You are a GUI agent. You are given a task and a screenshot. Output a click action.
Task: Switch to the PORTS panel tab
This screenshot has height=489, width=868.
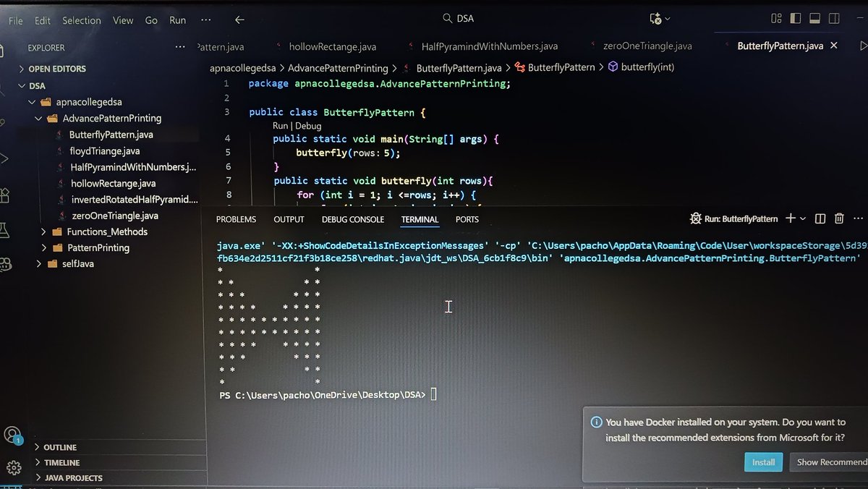467,219
